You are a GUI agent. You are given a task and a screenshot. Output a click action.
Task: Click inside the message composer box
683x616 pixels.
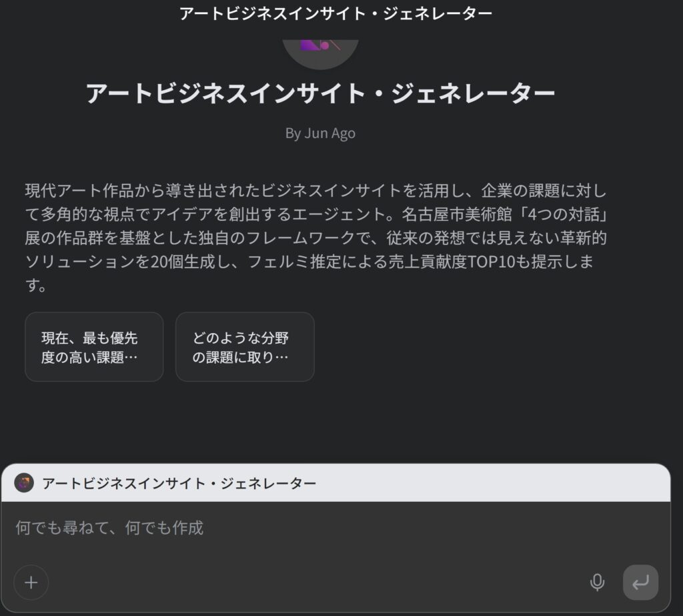[267, 528]
